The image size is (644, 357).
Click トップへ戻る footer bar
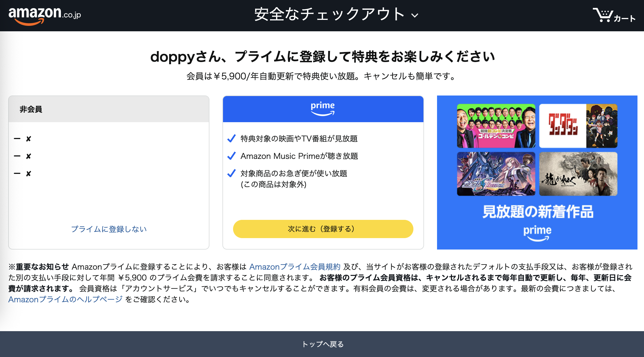click(x=322, y=344)
